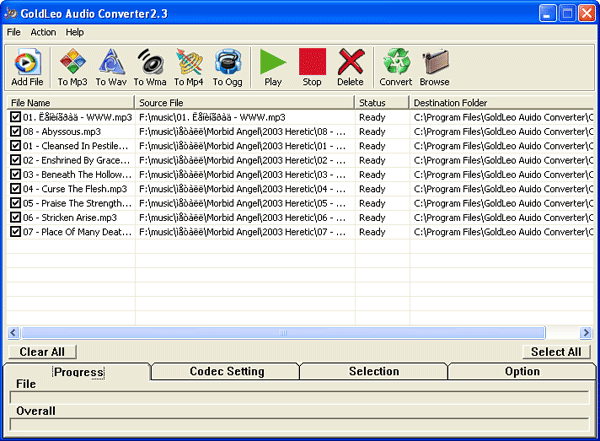Screen dimensions: 600x441
Task: Open the File menu
Action: [13, 32]
